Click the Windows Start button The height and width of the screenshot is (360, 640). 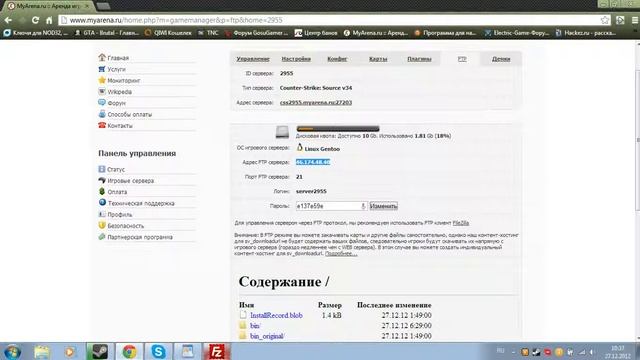[12, 352]
